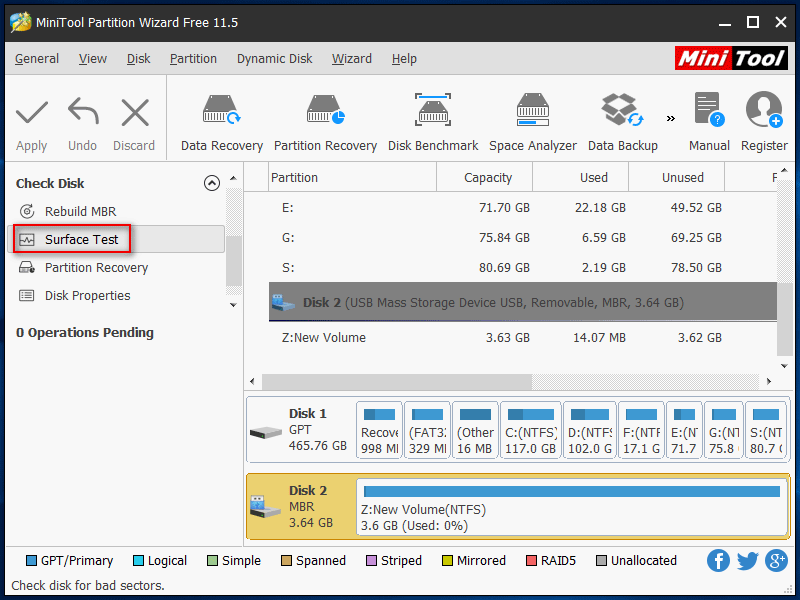Expand more toolbar items chevron
Image resolution: width=800 pixels, height=600 pixels.
pos(671,118)
